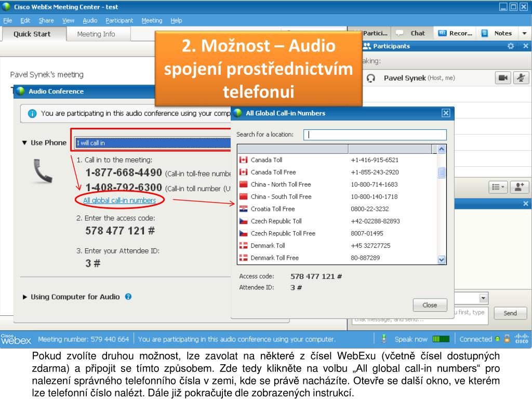Collapse the Use Phone section
The image size is (532, 399).
[24, 143]
